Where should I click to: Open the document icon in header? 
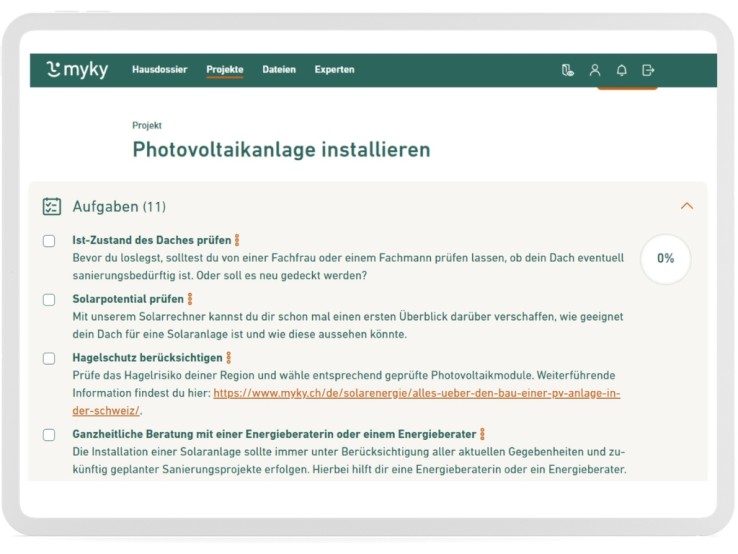coord(568,70)
